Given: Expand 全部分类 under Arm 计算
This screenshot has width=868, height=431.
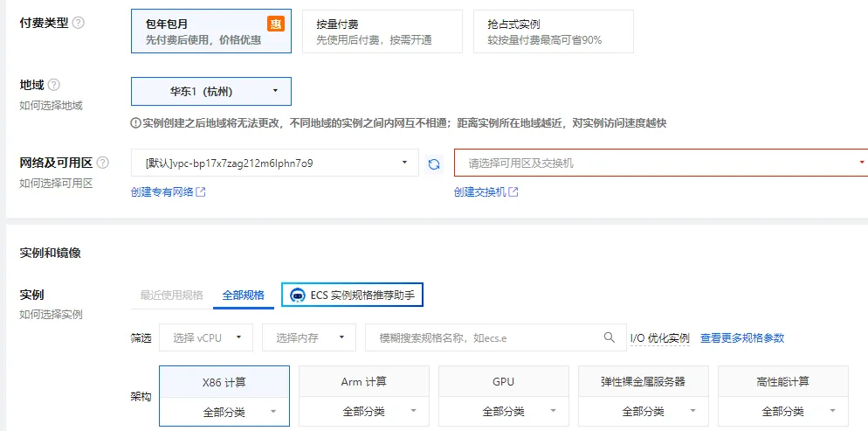Looking at the screenshot, I should (x=363, y=412).
